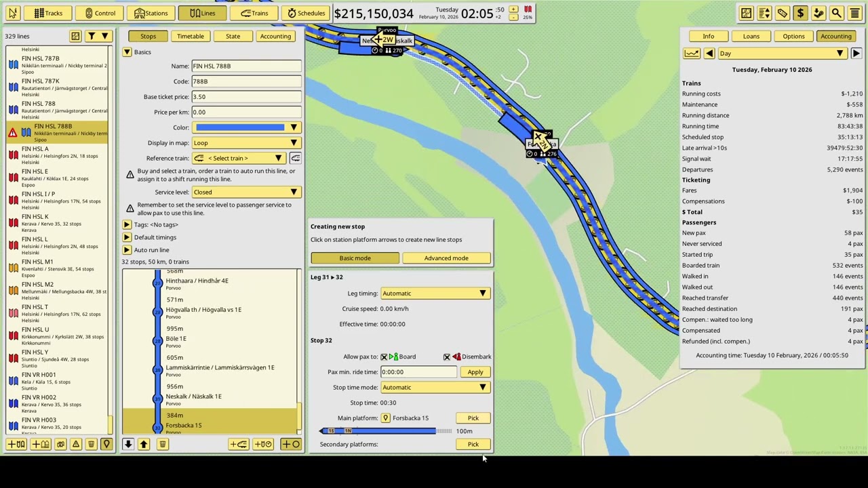
Task: Expand Auto run line section
Action: [x=127, y=250]
